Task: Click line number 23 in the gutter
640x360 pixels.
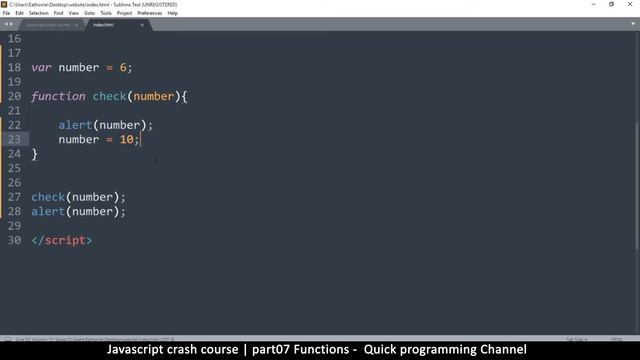Action: (14, 140)
